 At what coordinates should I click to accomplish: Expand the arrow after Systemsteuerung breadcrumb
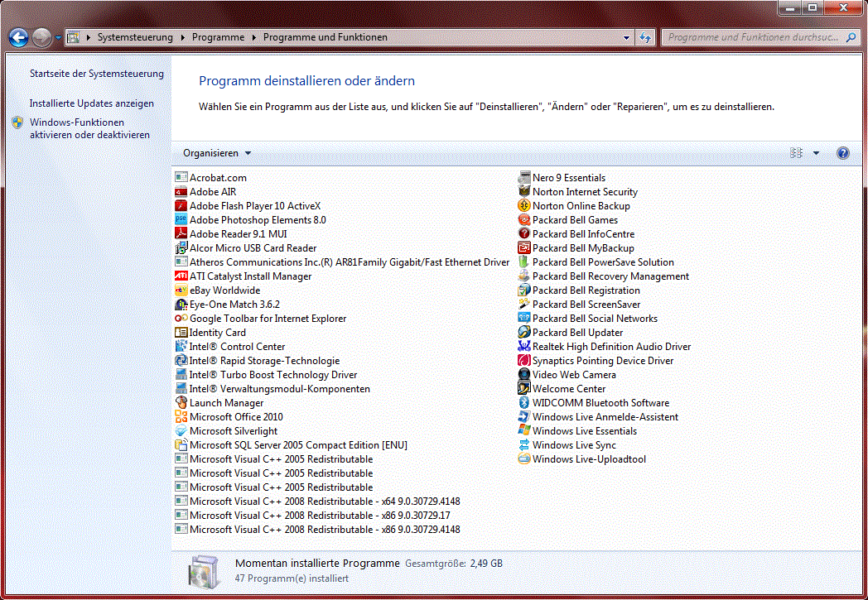[x=183, y=37]
